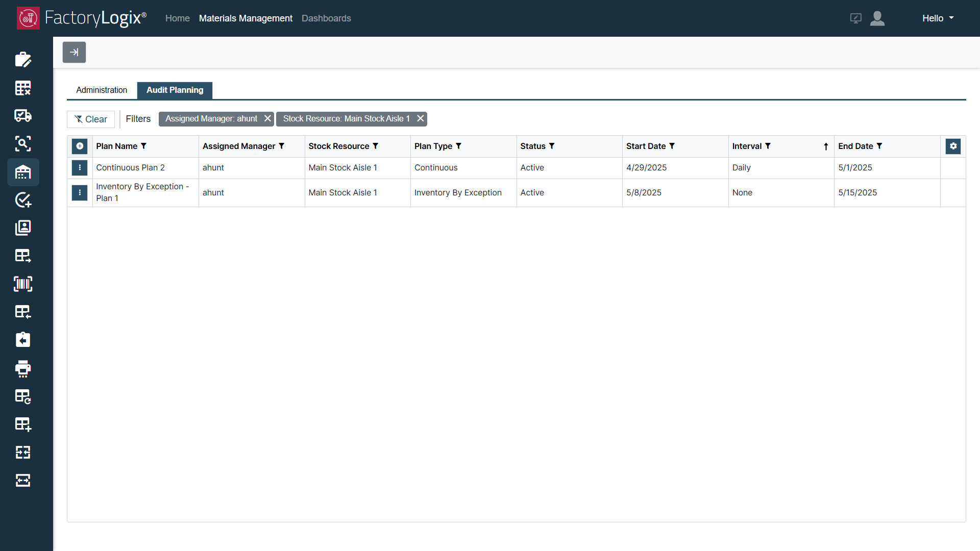Remove the Assigned Manager: ahunt filter chip
980x551 pixels.
(x=267, y=118)
